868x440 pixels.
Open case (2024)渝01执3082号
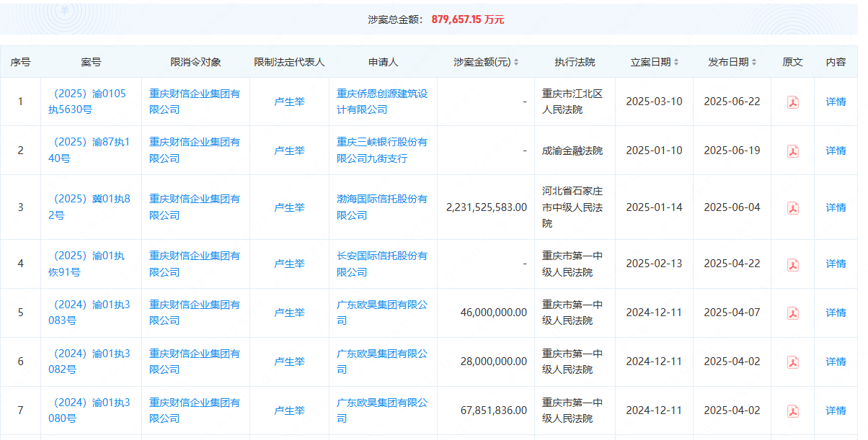[91, 362]
